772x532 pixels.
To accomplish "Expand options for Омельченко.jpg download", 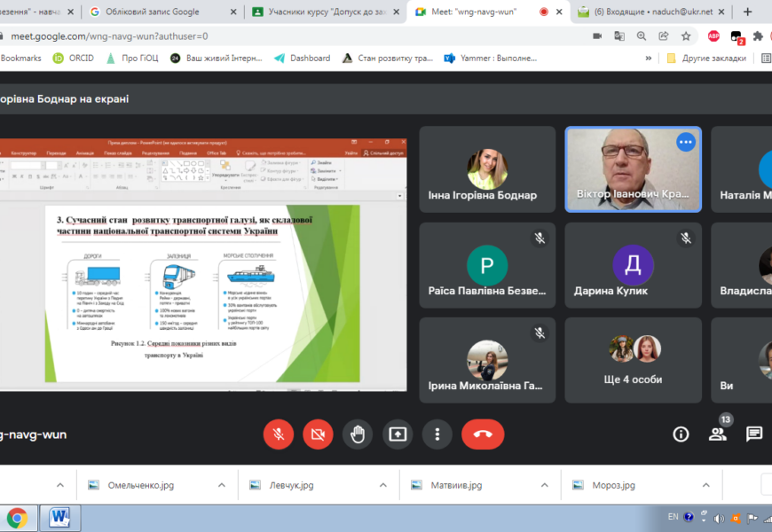I will click(222, 485).
